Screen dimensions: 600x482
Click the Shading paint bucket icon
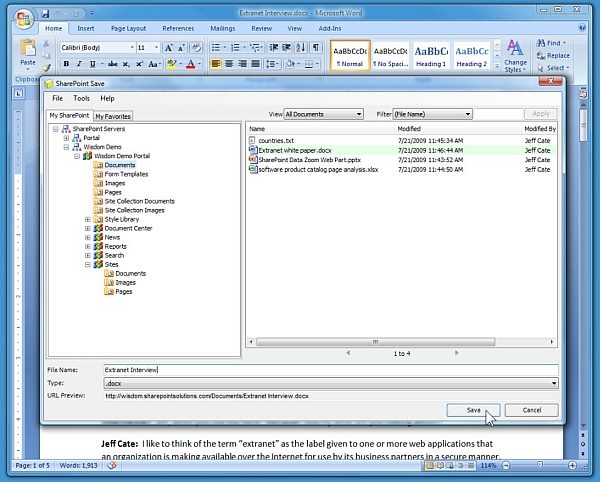pyautogui.click(x=290, y=64)
